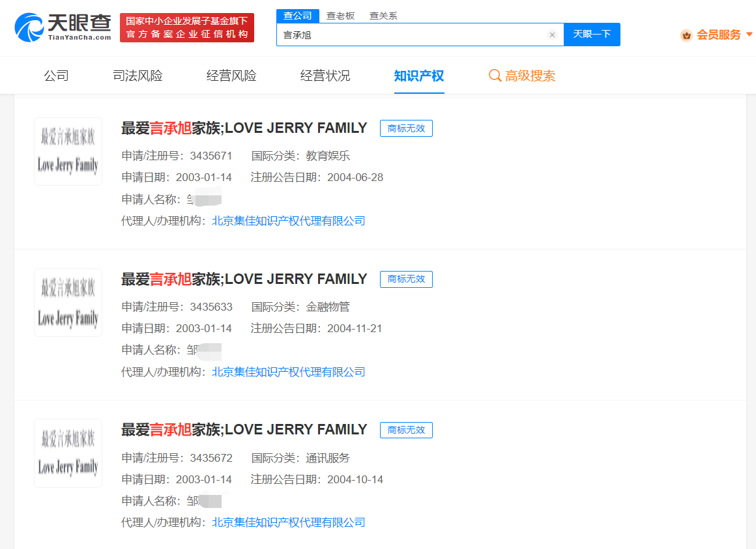Open the 司法风险 tab

click(x=138, y=76)
